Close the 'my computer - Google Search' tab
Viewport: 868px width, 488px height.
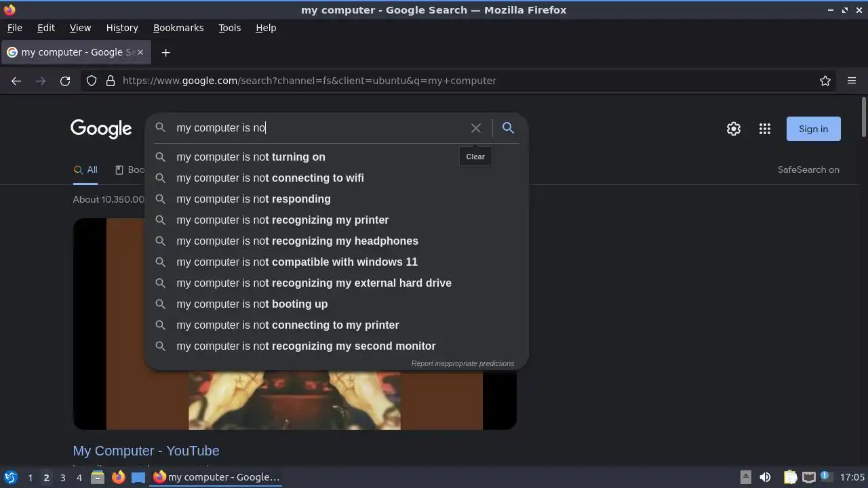pyautogui.click(x=140, y=52)
